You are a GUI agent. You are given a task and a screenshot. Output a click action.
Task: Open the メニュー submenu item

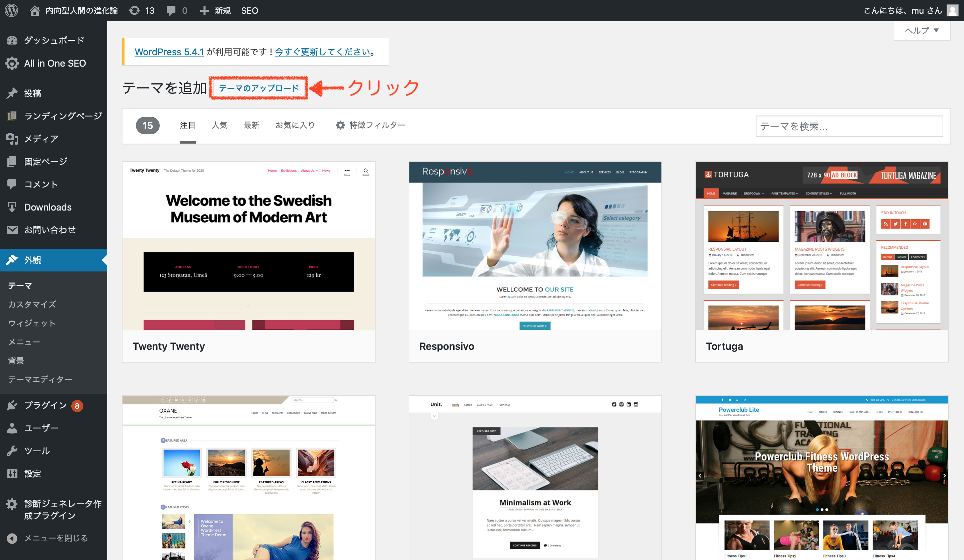24,341
